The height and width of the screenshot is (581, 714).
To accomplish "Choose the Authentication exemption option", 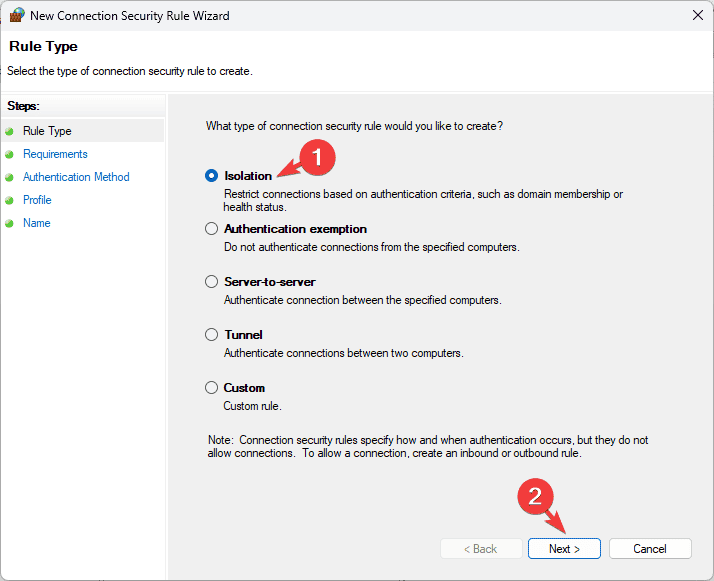I will coord(211,229).
